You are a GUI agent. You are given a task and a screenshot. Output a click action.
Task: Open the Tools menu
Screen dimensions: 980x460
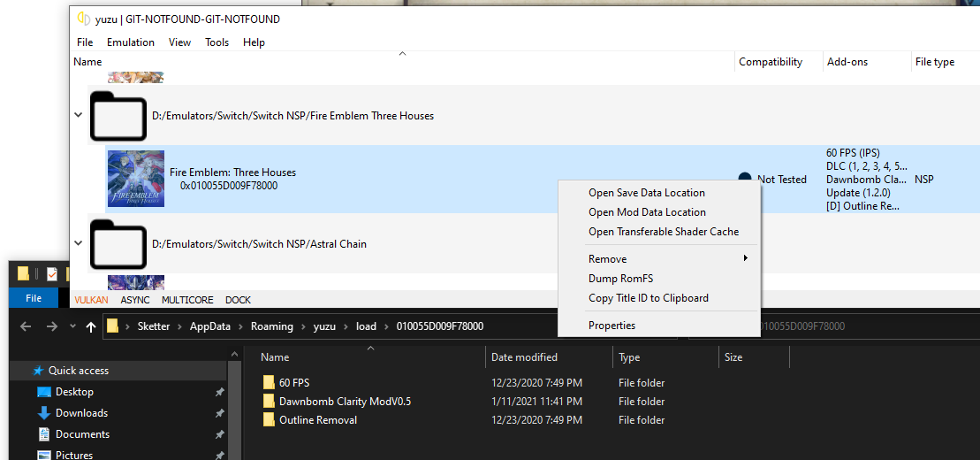(217, 42)
